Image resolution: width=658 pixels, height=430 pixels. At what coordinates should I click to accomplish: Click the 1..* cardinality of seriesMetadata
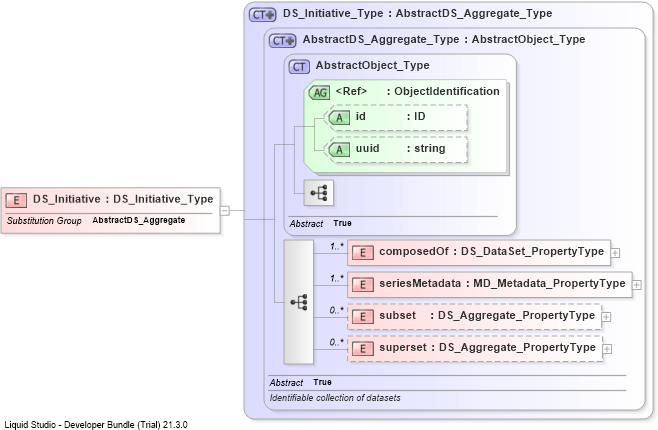[x=337, y=279]
